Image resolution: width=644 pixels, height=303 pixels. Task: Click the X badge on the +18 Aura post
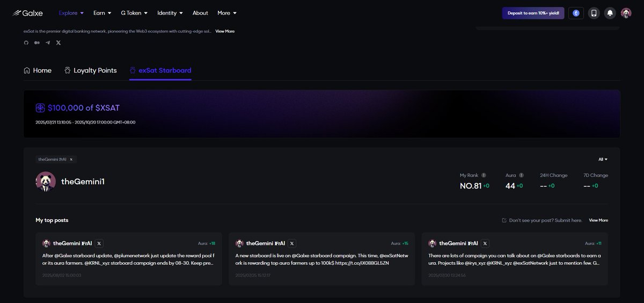(99, 243)
